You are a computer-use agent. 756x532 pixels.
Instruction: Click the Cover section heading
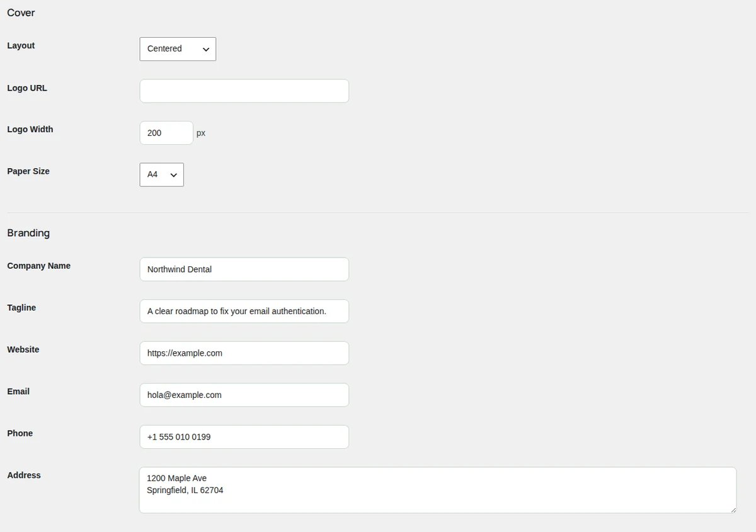point(21,13)
